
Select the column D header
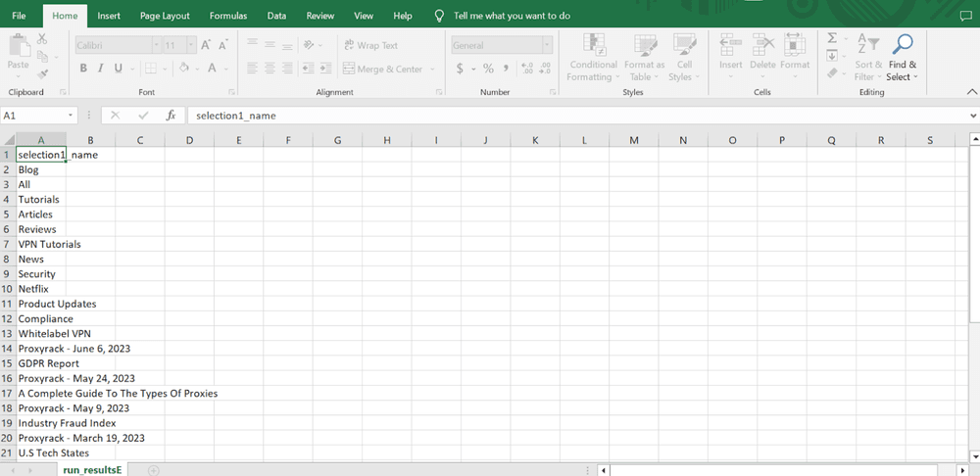coord(189,141)
